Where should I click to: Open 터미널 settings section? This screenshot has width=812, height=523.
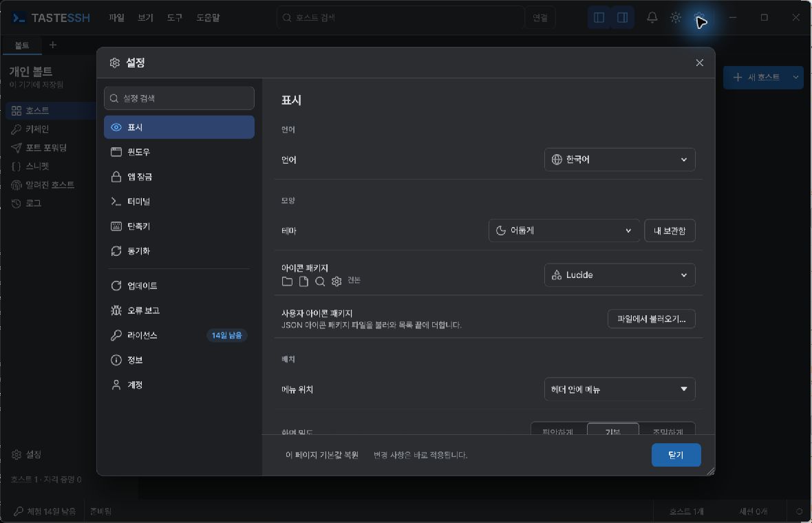pyautogui.click(x=179, y=202)
